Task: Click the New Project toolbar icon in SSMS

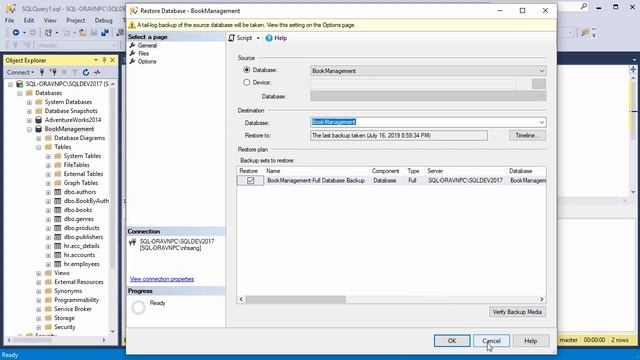Action: 48,33
